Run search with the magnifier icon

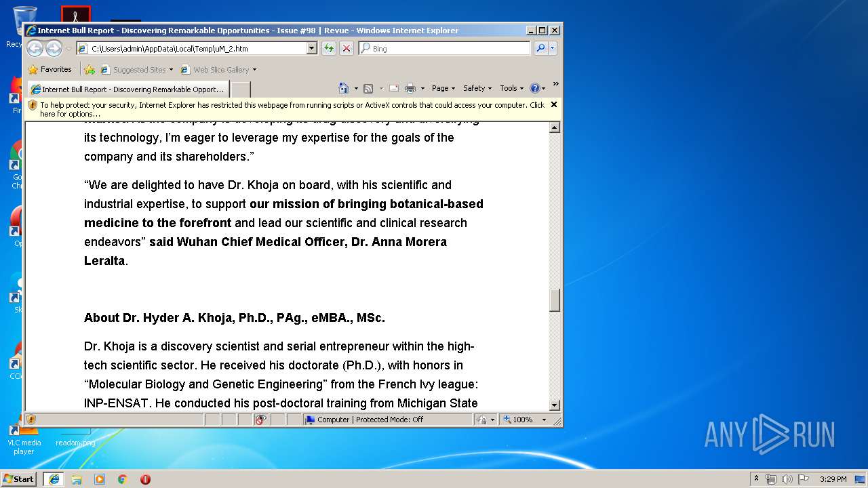[x=540, y=48]
